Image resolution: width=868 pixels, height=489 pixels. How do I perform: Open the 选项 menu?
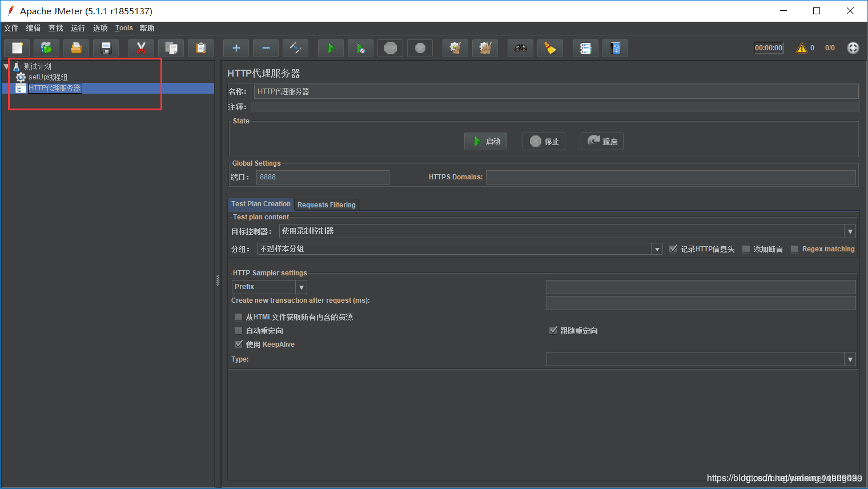coord(101,28)
